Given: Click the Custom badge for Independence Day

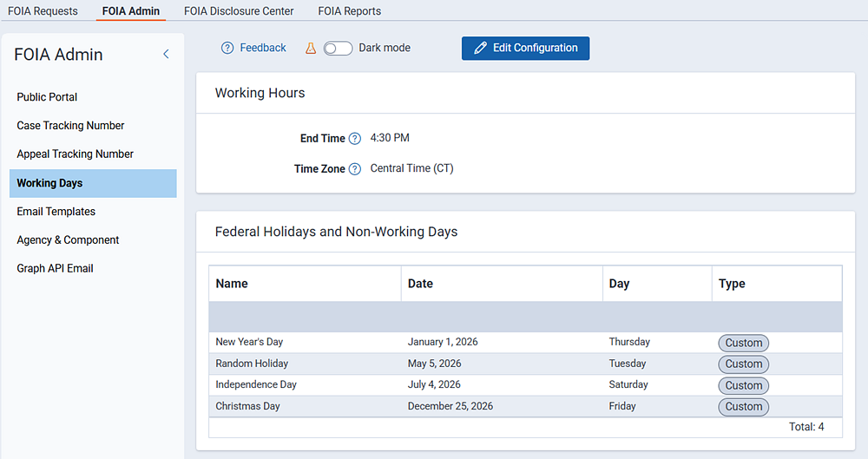Looking at the screenshot, I should 744,386.
